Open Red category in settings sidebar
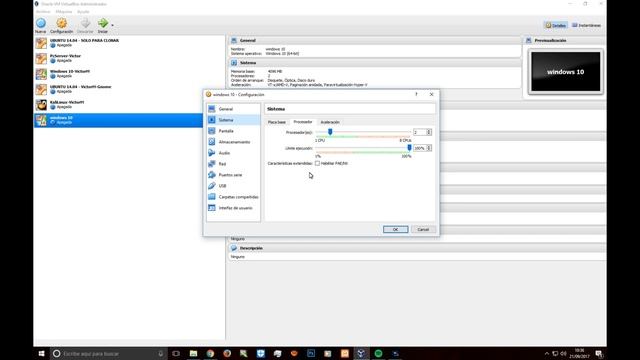 pos(233,164)
